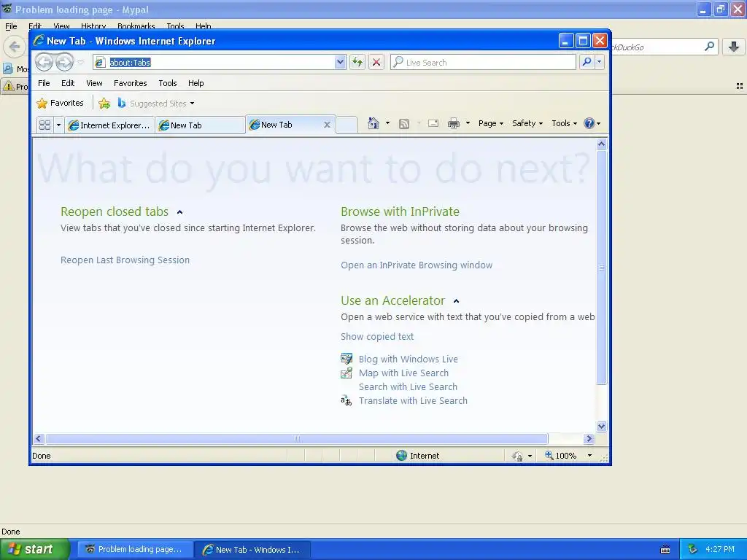Click the red Stop loading icon
This screenshot has height=560, width=747.
pos(376,62)
